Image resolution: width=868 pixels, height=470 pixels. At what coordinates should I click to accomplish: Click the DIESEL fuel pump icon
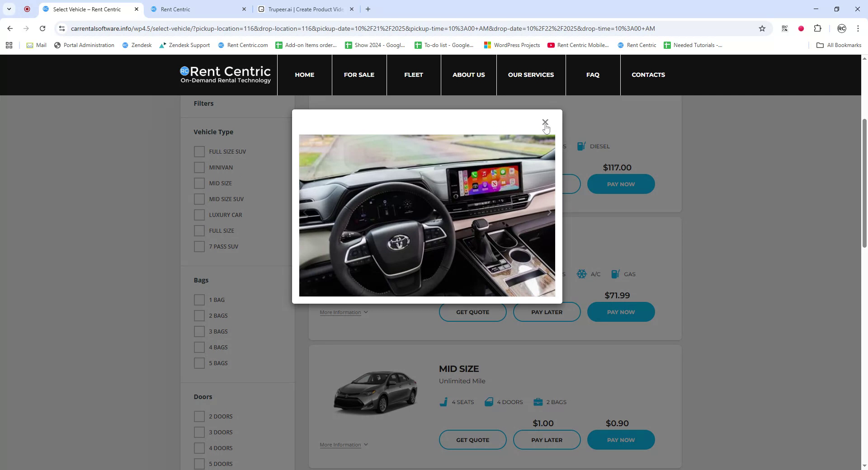coord(581,146)
